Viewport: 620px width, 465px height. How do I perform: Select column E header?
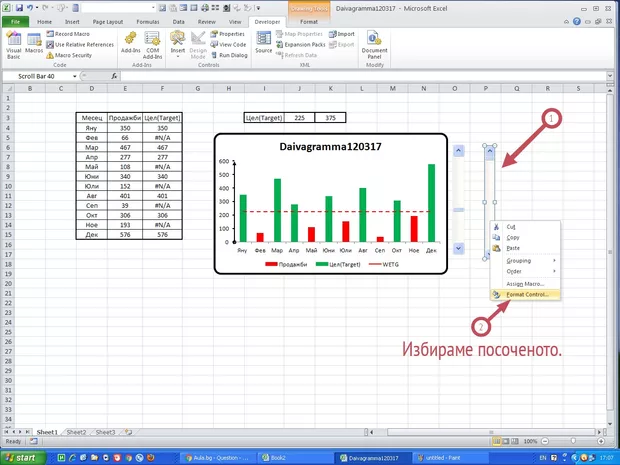coord(125,89)
